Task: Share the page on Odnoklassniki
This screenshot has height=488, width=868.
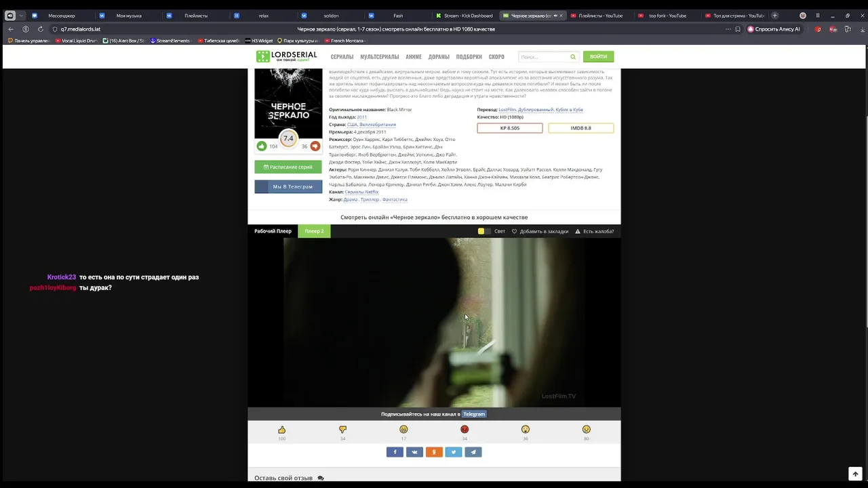Action: [434, 452]
